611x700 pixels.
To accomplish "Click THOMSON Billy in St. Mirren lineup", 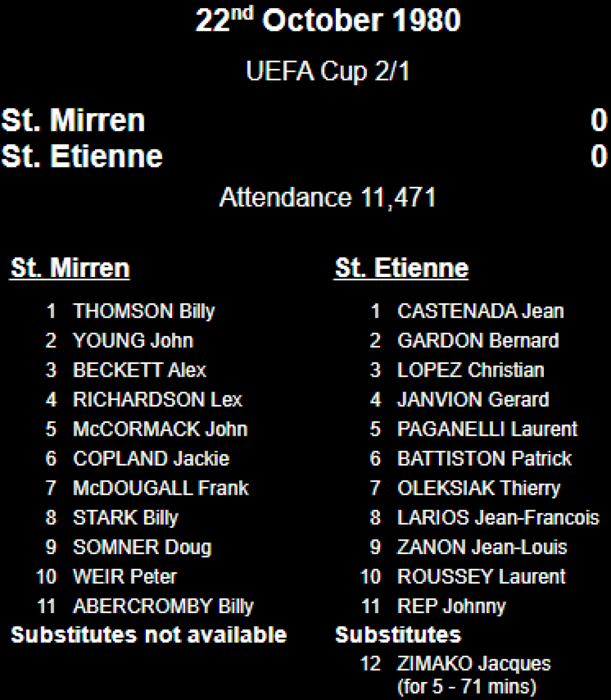I will 143,311.
